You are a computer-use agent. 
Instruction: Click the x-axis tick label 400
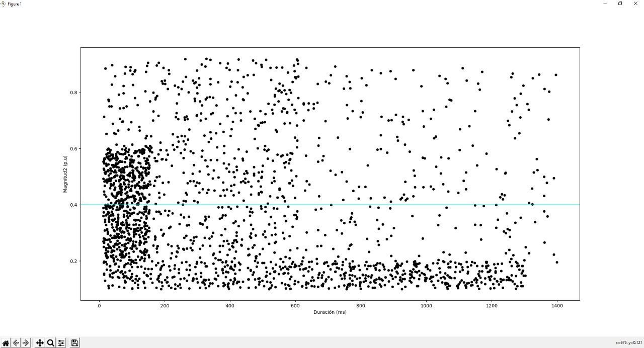click(230, 305)
